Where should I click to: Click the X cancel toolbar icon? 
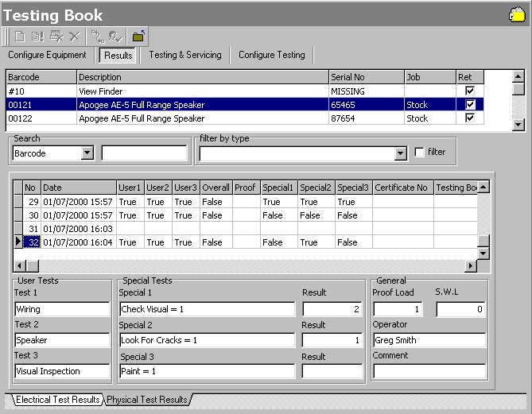tap(74, 36)
